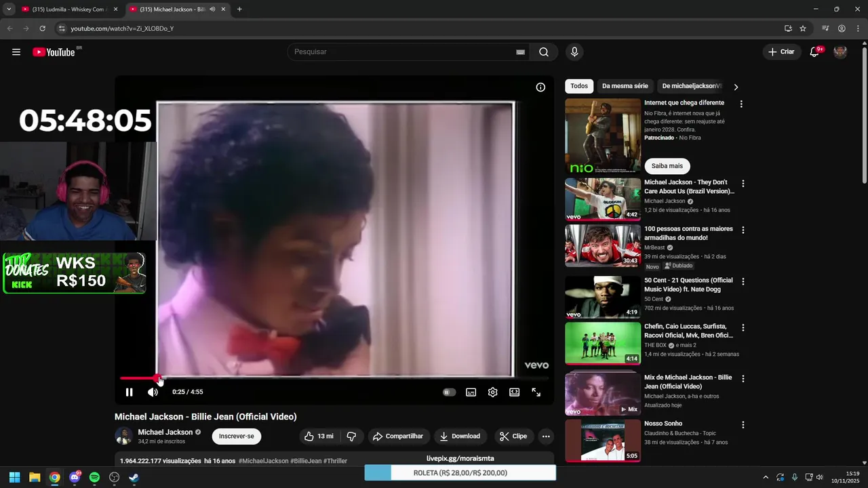Pause the Billie Jean video
Viewport: 868px width, 488px height.
click(x=129, y=392)
